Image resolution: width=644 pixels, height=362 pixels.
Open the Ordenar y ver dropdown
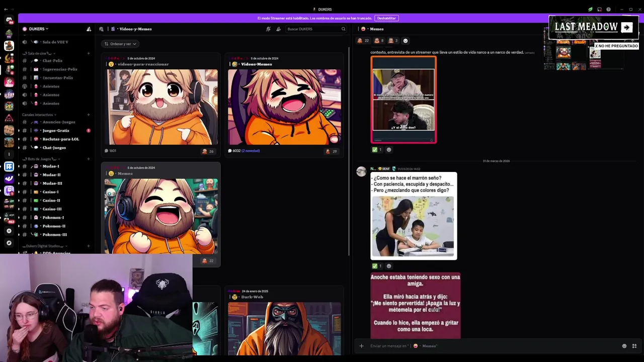120,44
